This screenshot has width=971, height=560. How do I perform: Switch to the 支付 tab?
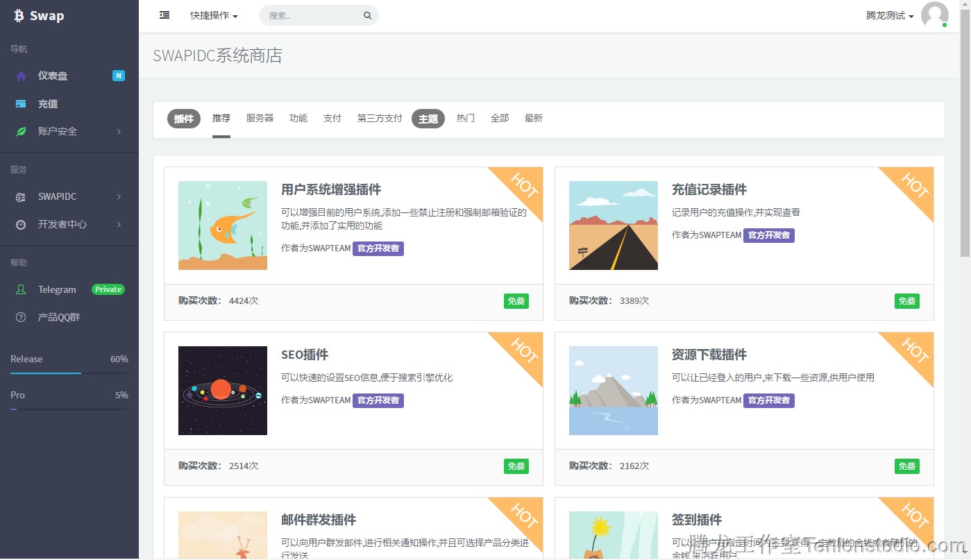[x=332, y=119]
